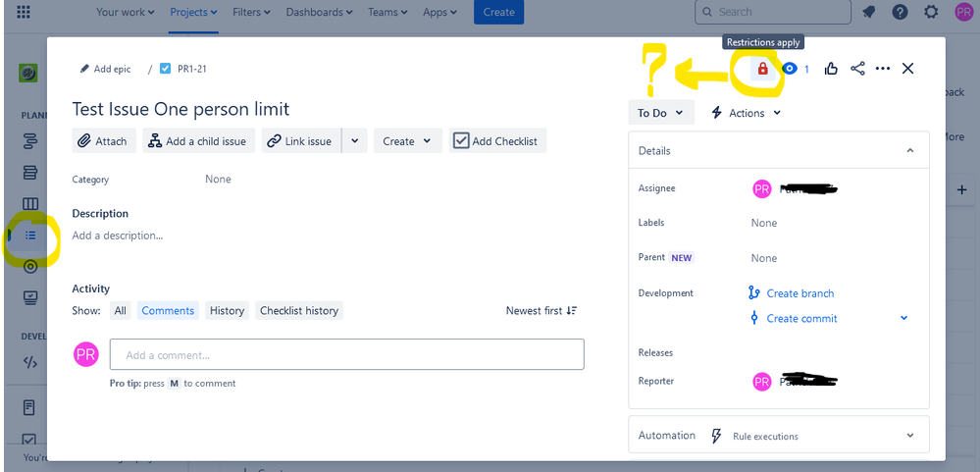Click the Attach button
Image resolution: width=980 pixels, height=472 pixels.
point(104,140)
